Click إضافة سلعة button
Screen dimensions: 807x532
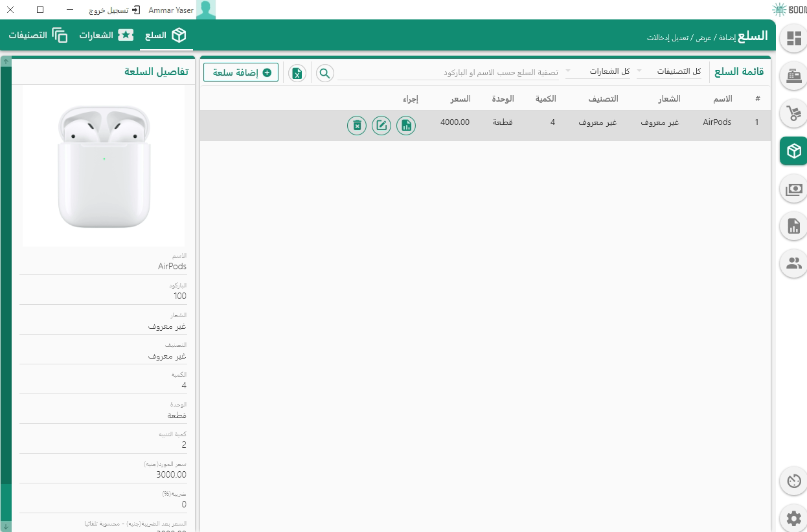point(241,72)
